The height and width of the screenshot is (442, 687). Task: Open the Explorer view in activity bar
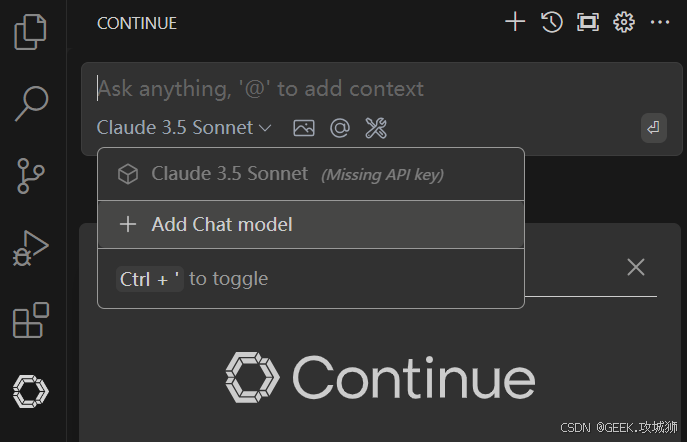click(x=31, y=31)
